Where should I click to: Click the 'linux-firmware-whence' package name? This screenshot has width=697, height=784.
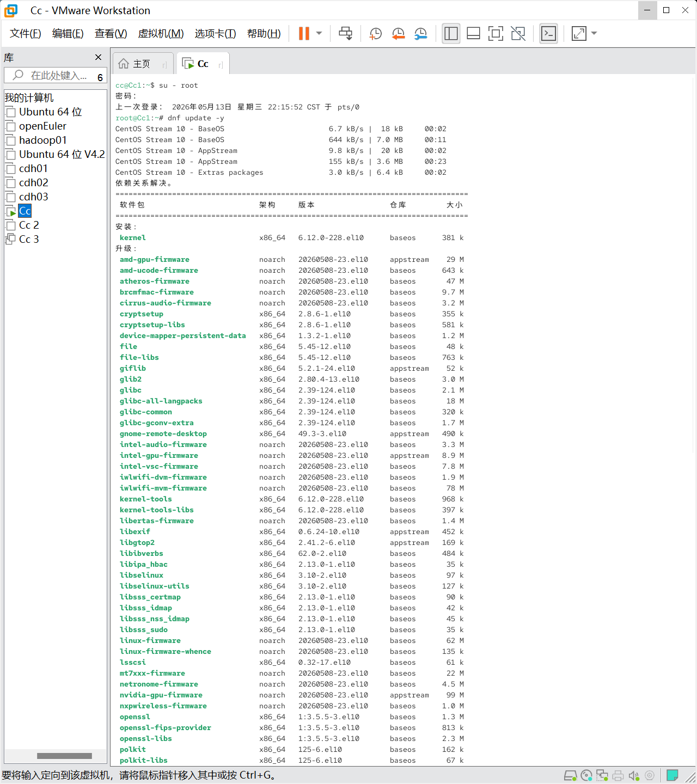tap(166, 652)
